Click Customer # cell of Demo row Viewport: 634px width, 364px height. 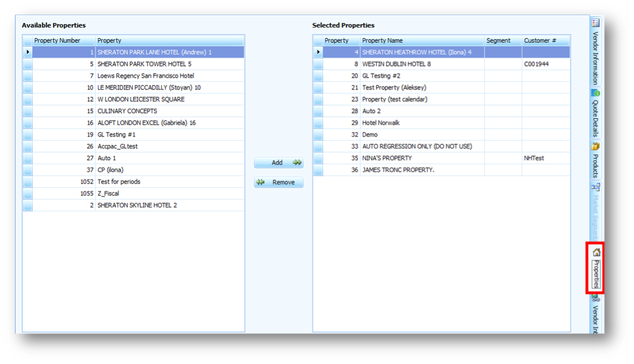coord(546,134)
